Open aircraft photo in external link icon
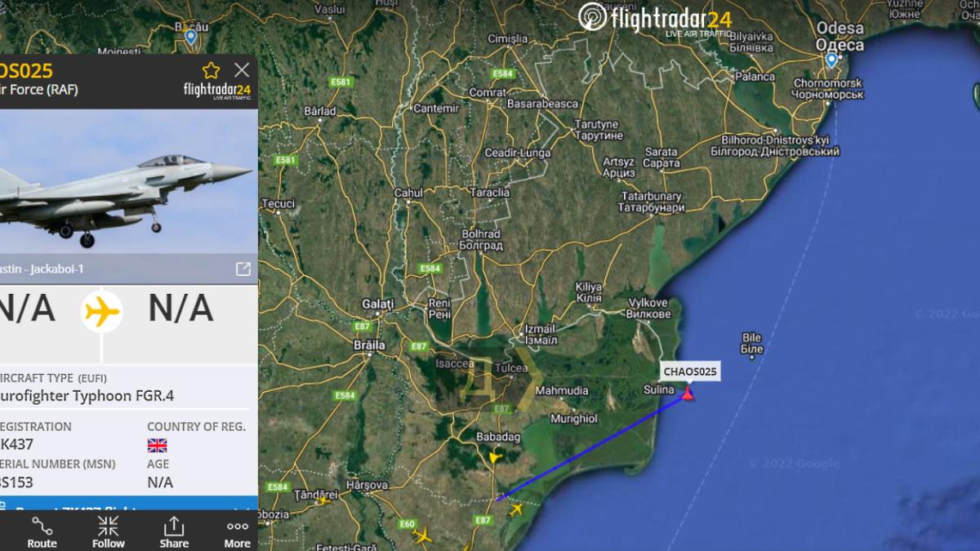The image size is (980, 551). [243, 269]
